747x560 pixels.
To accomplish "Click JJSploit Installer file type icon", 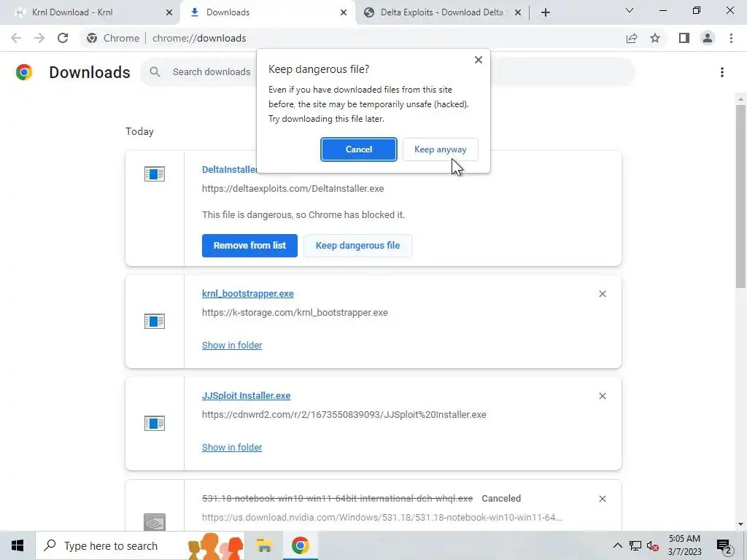I will click(x=155, y=423).
